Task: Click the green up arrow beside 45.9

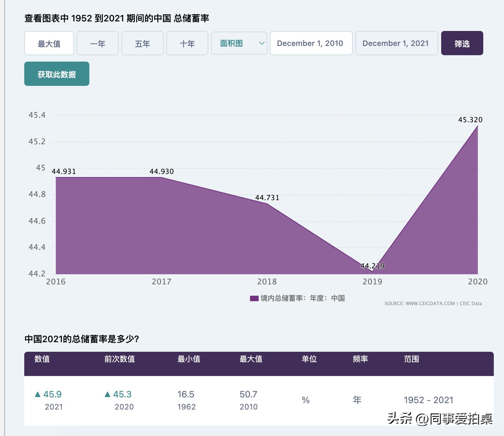Action: coord(38,395)
